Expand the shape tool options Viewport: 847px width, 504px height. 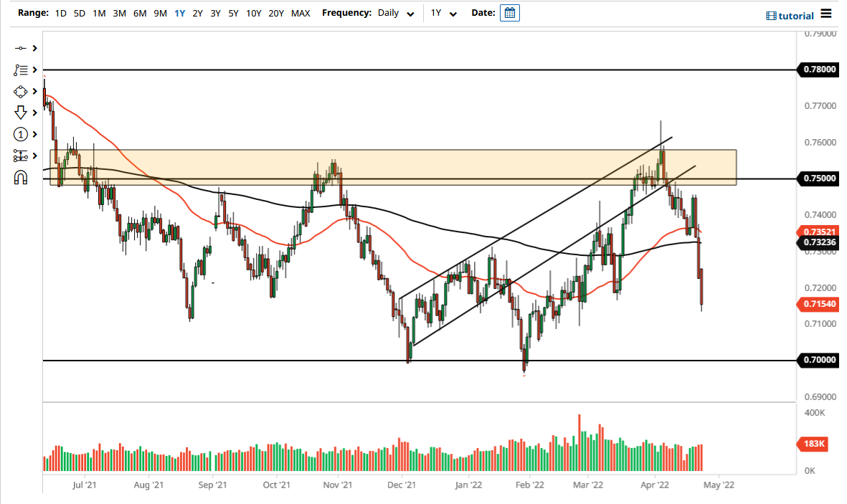pyautogui.click(x=34, y=91)
